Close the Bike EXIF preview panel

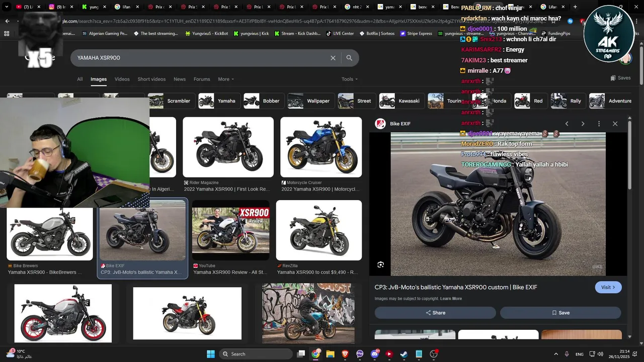pos(615,124)
